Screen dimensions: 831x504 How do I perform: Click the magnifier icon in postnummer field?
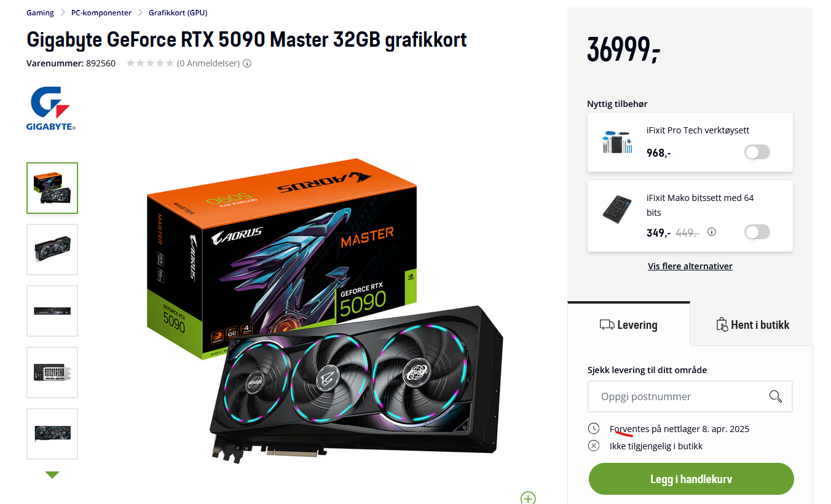click(x=775, y=396)
